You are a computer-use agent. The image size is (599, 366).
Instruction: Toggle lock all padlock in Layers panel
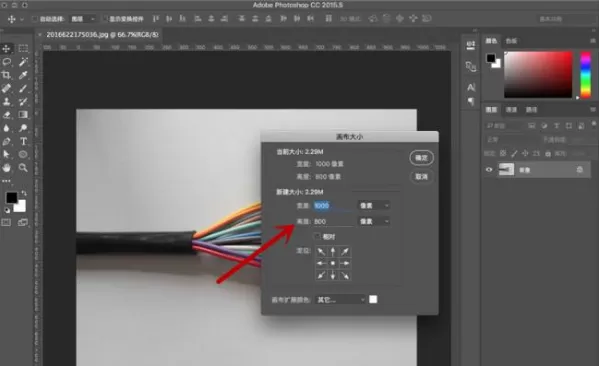pyautogui.click(x=548, y=154)
